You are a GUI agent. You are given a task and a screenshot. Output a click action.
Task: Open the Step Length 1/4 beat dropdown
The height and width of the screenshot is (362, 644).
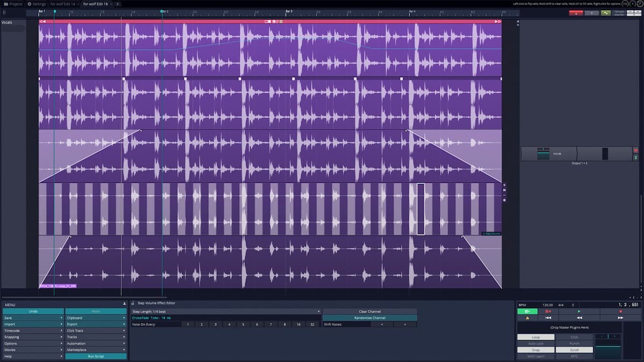(x=225, y=311)
